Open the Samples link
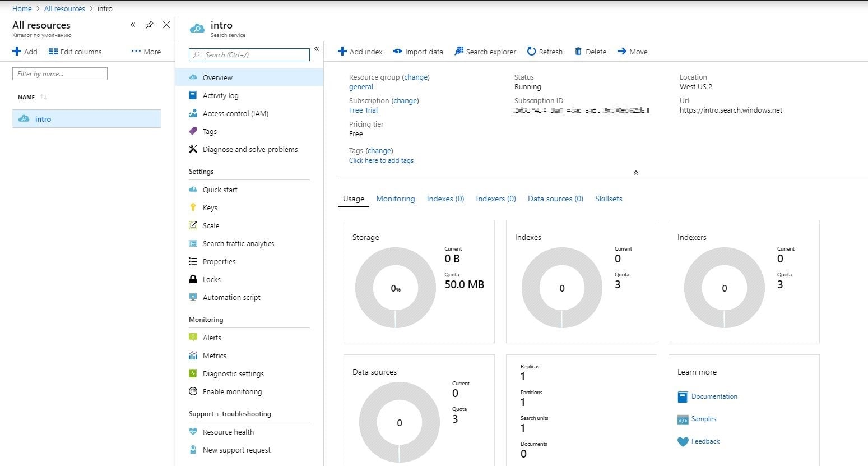The width and height of the screenshot is (868, 466). tap(703, 419)
